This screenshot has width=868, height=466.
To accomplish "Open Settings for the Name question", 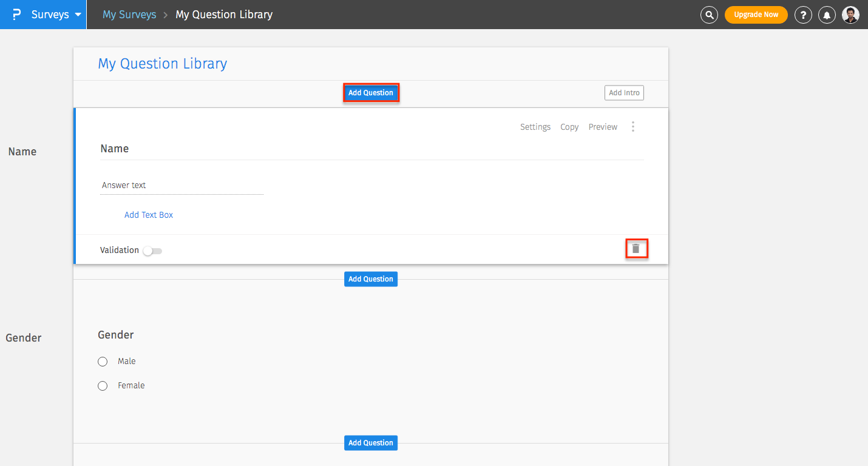I will point(535,127).
